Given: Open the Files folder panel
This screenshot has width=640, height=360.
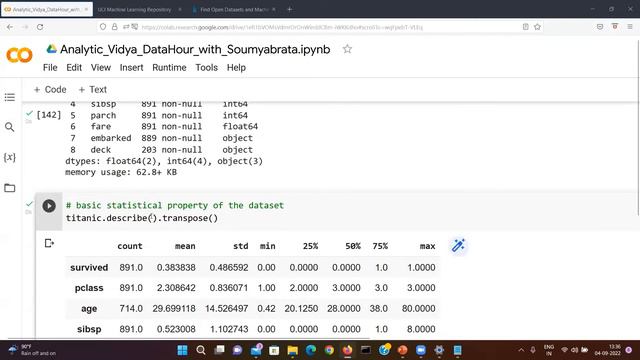Looking at the screenshot, I should [10, 188].
